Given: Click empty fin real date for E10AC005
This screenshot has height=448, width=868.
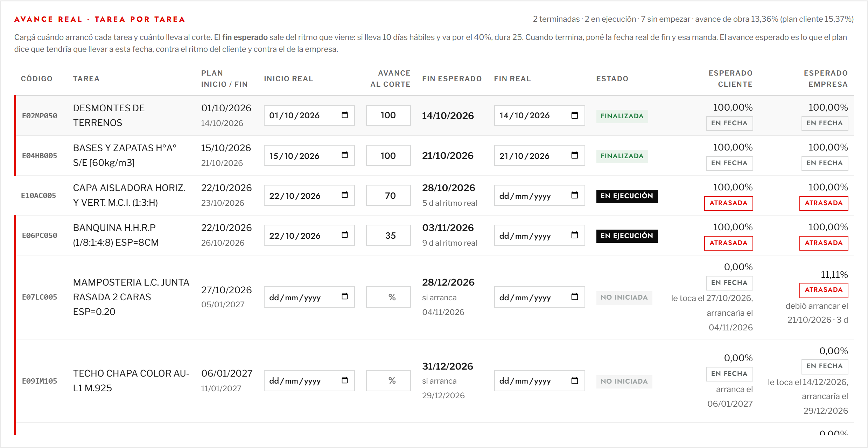Looking at the screenshot, I should [x=539, y=195].
